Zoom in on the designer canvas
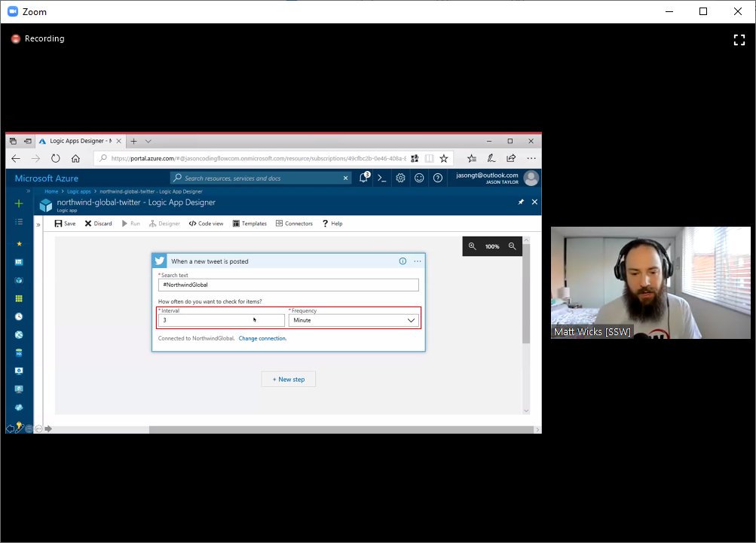 pos(473,246)
